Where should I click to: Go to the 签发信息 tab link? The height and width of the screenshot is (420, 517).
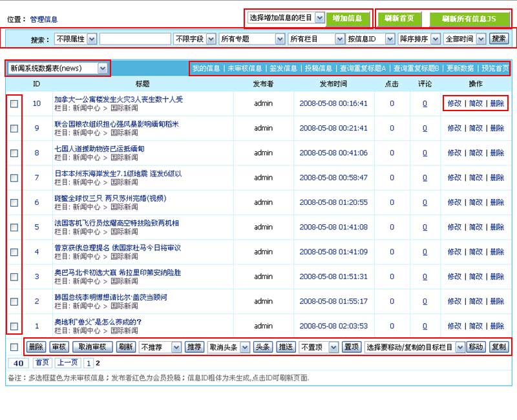[283, 68]
